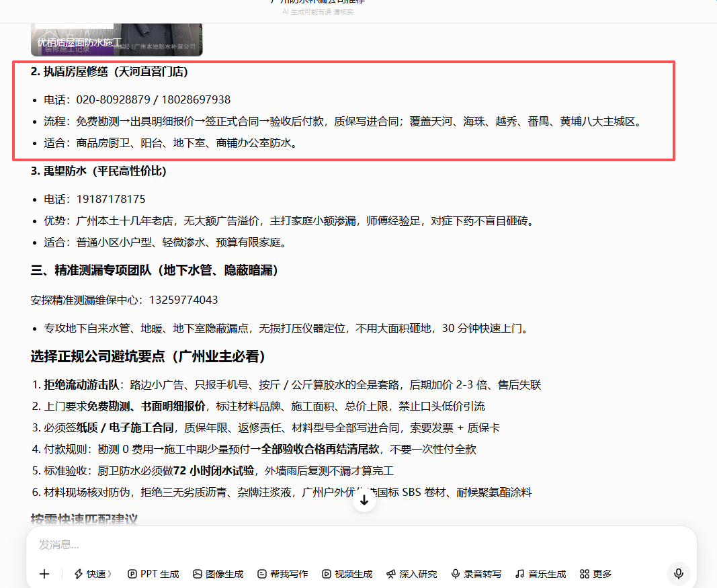Click the scroll-to-bottom arrow button
This screenshot has width=717, height=588.
click(364, 500)
